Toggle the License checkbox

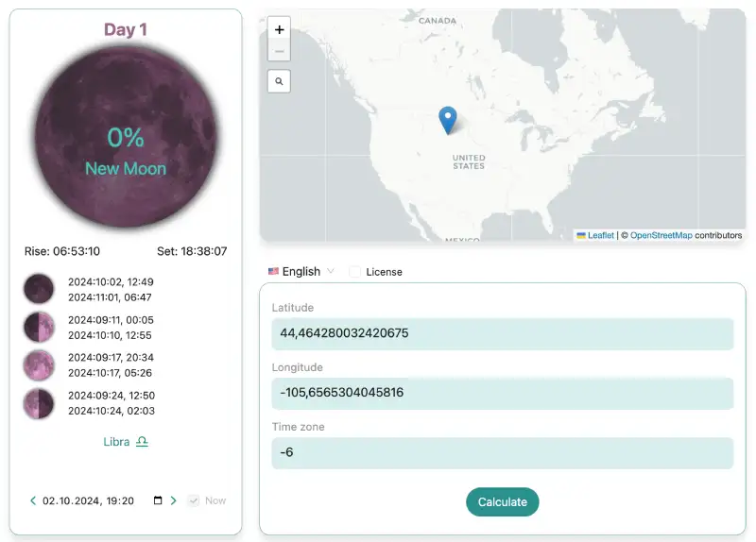coord(355,272)
